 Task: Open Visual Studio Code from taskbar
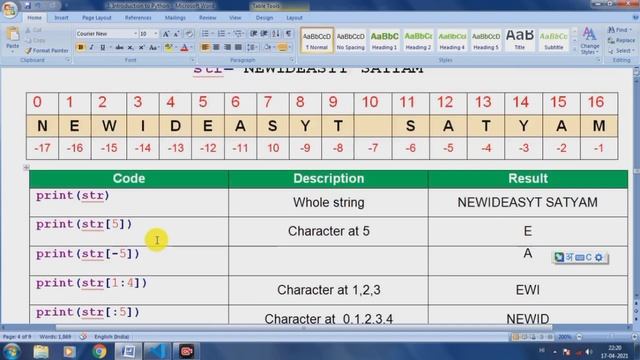point(157,351)
